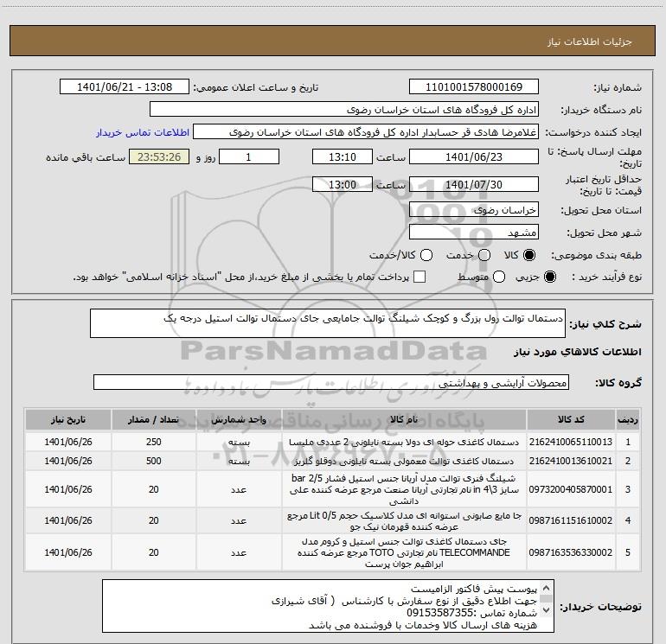
Task: Click the buyer organization name field
Action: coord(344,110)
